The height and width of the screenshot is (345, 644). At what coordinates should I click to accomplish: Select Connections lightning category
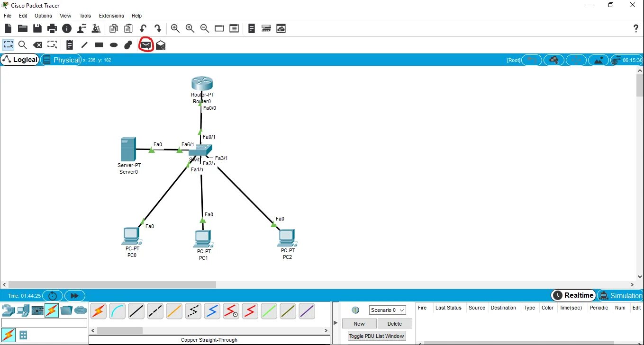point(52,310)
